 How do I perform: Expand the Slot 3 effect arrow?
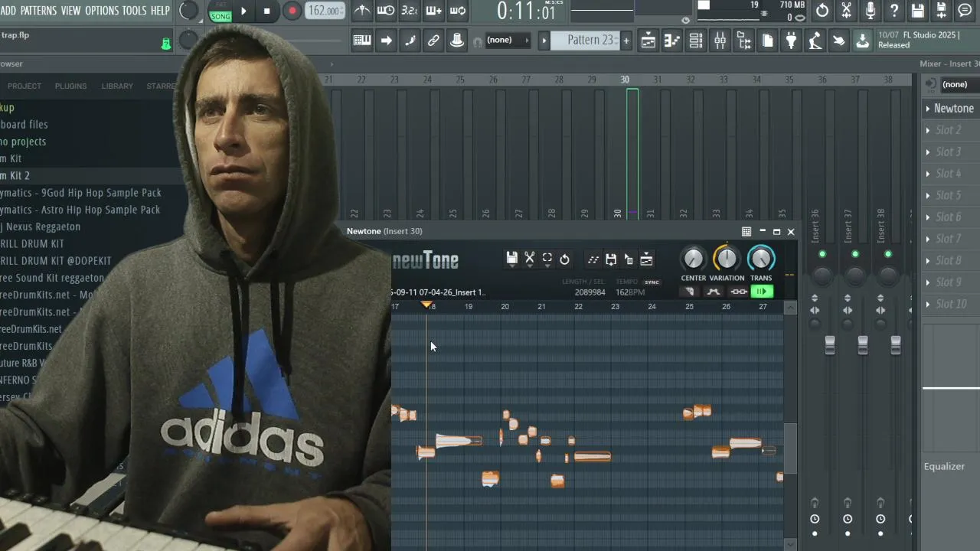928,152
